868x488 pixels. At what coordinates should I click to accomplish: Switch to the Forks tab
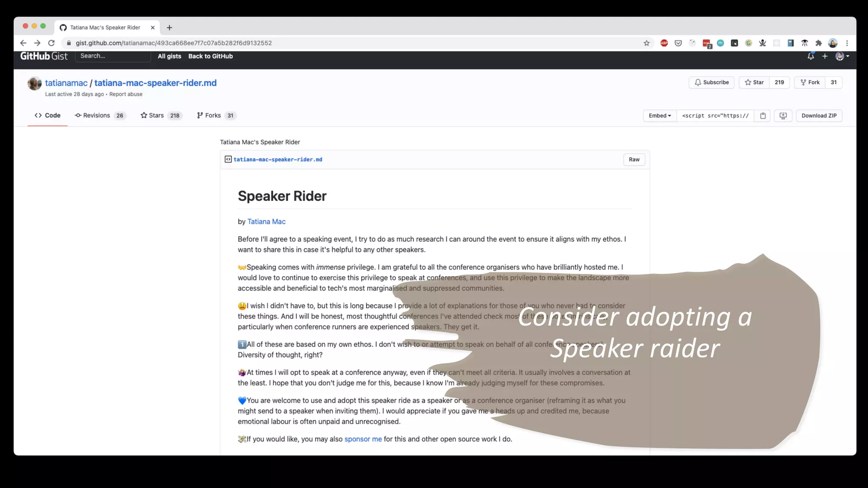click(x=216, y=115)
